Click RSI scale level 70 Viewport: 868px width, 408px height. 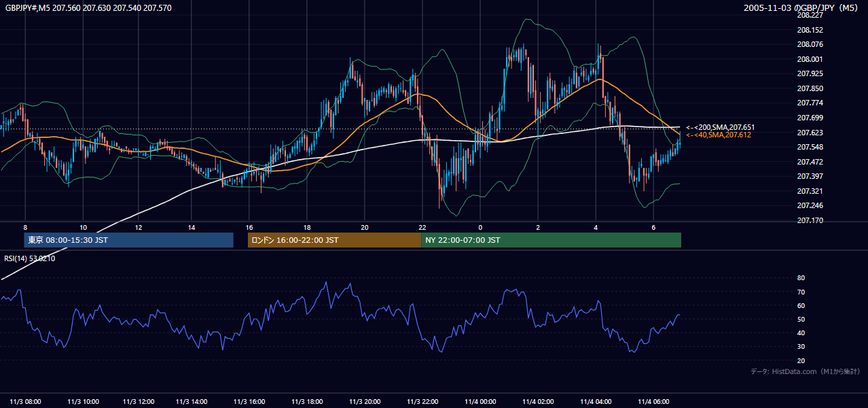[801, 292]
